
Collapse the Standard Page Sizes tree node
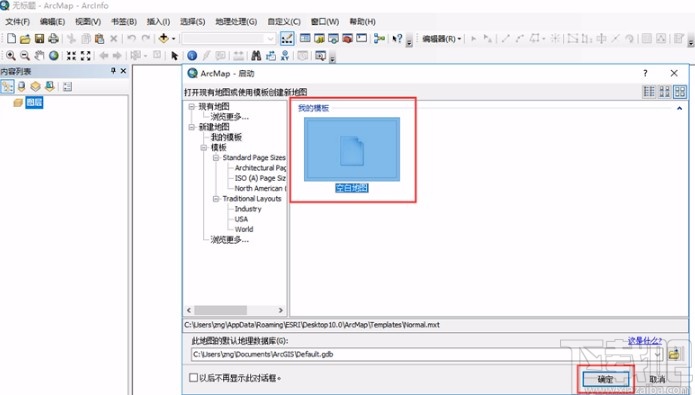click(x=216, y=158)
